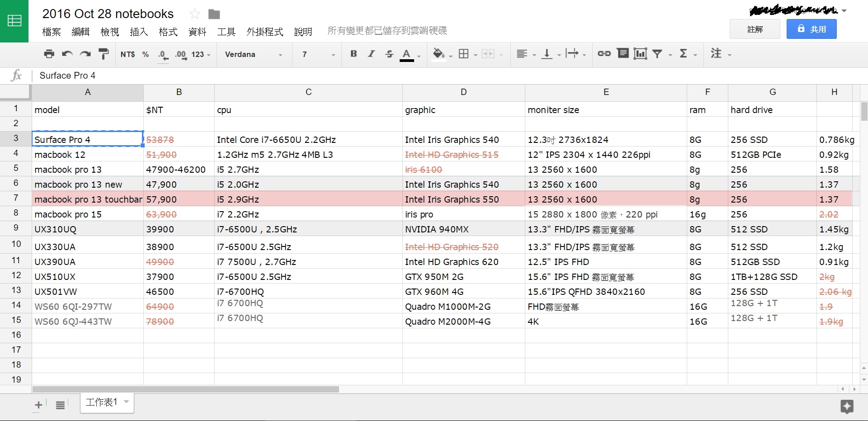Open the 插入 menu
Image resolution: width=868 pixels, height=421 pixels.
[x=139, y=32]
